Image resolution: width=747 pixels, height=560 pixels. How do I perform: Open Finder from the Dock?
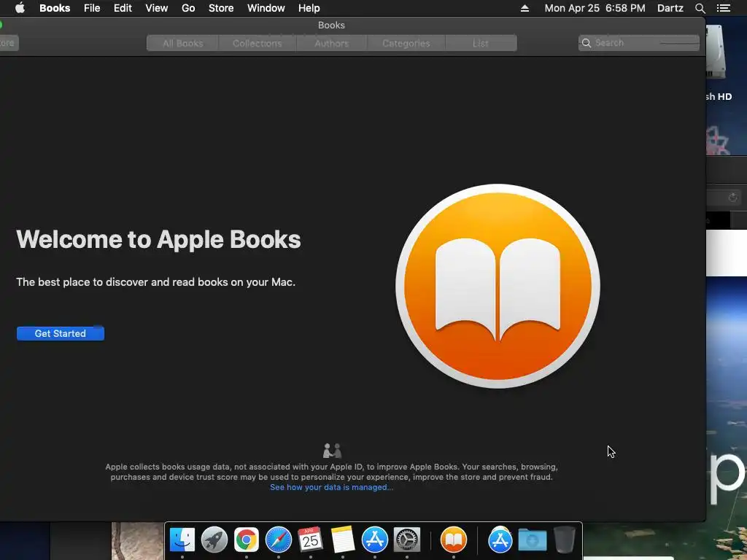coord(182,540)
